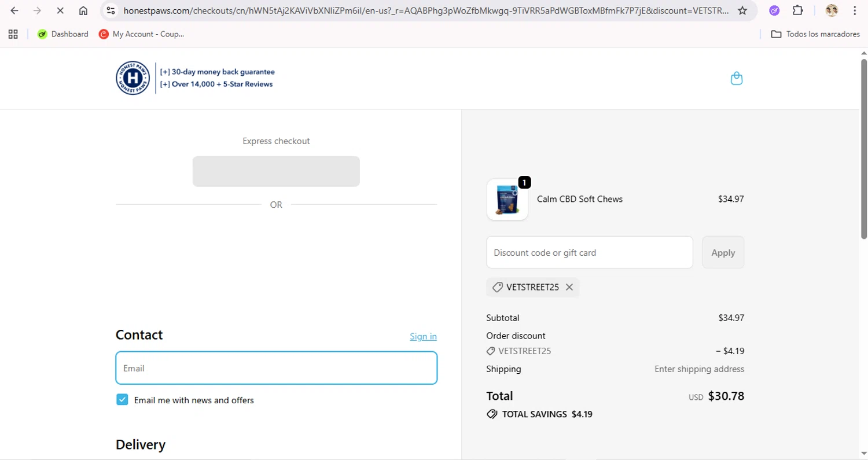The width and height of the screenshot is (868, 460).
Task: Click the Subtotal $34.97 value
Action: click(731, 318)
